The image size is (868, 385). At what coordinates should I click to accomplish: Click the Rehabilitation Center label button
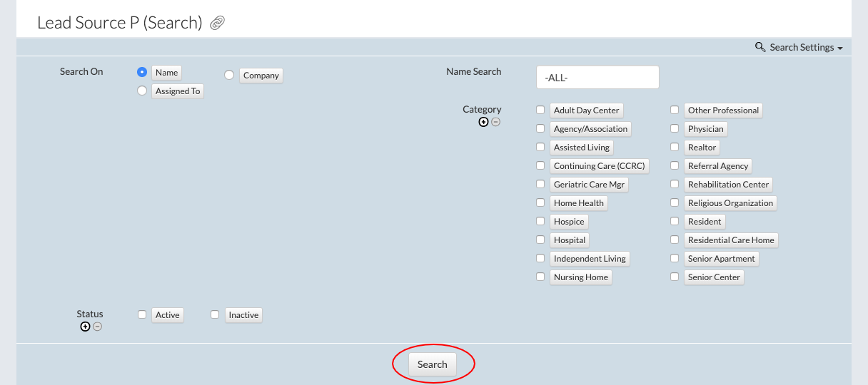(x=729, y=185)
